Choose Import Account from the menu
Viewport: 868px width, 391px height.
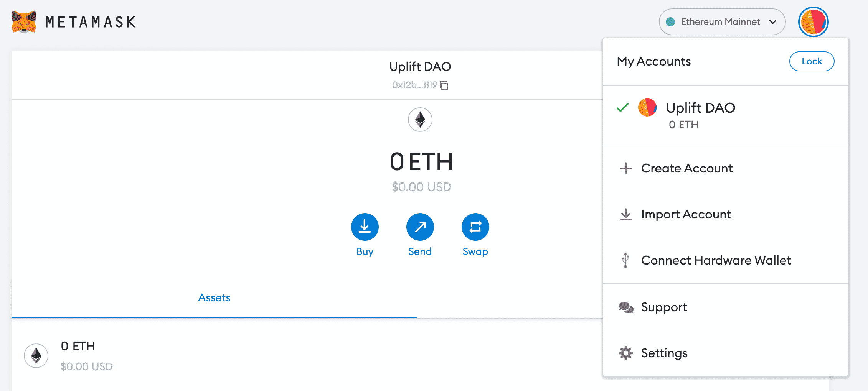coord(725,214)
